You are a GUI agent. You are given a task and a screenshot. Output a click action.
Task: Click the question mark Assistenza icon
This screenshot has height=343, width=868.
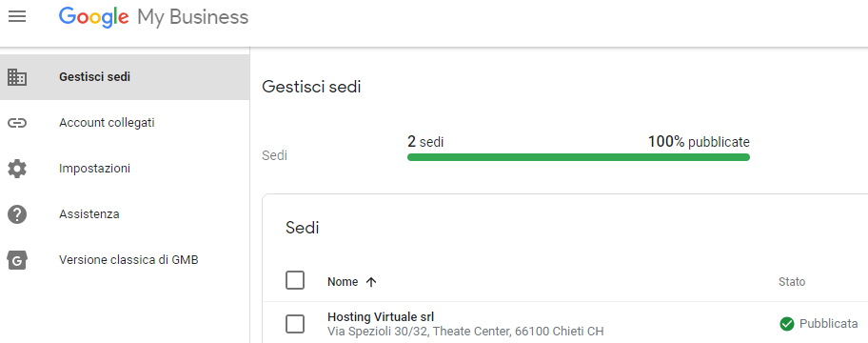pos(17,213)
